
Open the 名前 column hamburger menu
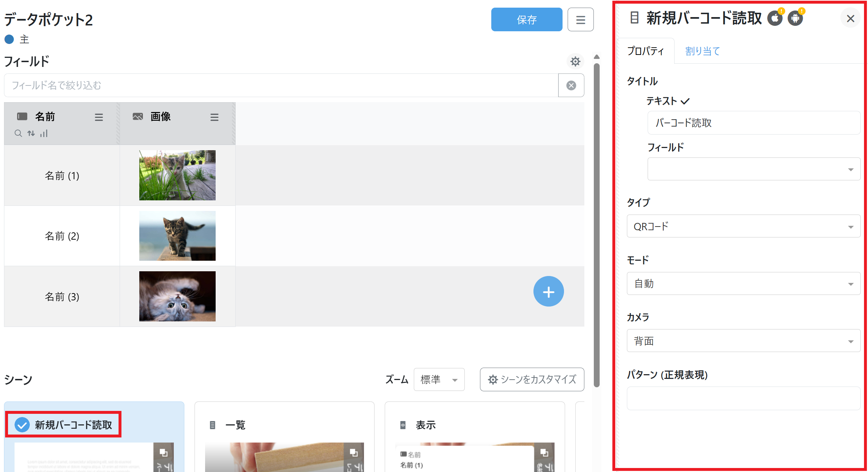coord(99,117)
